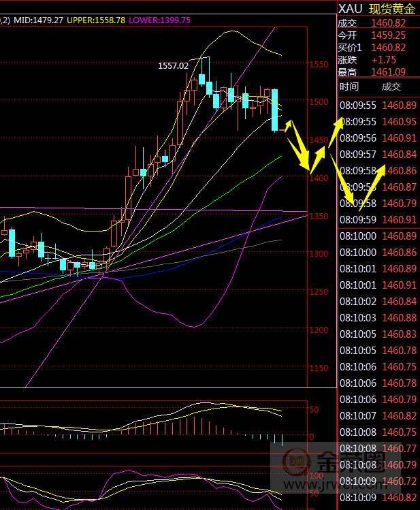Click the 时间 column header
The height and width of the screenshot is (510, 420).
coord(349,86)
